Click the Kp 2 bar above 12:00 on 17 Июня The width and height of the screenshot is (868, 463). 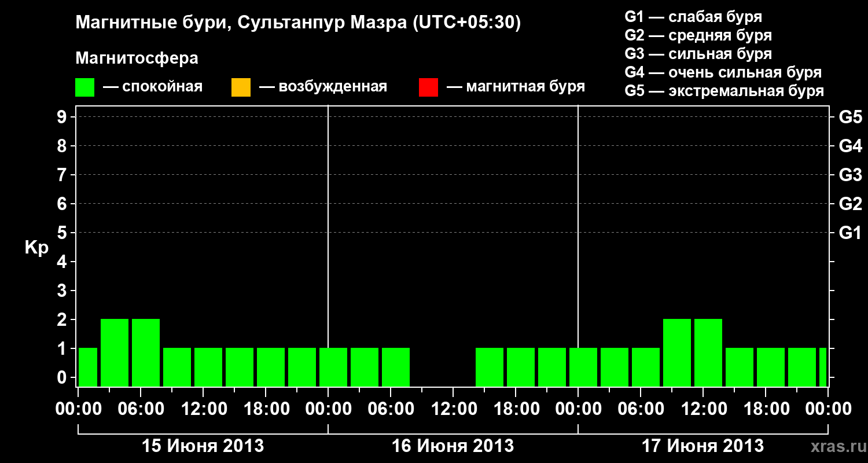click(708, 352)
